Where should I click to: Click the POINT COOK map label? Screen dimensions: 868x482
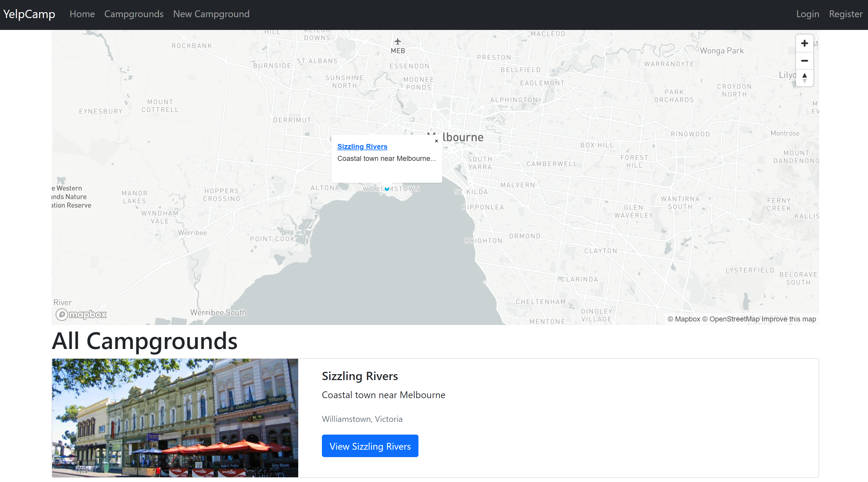click(x=272, y=239)
